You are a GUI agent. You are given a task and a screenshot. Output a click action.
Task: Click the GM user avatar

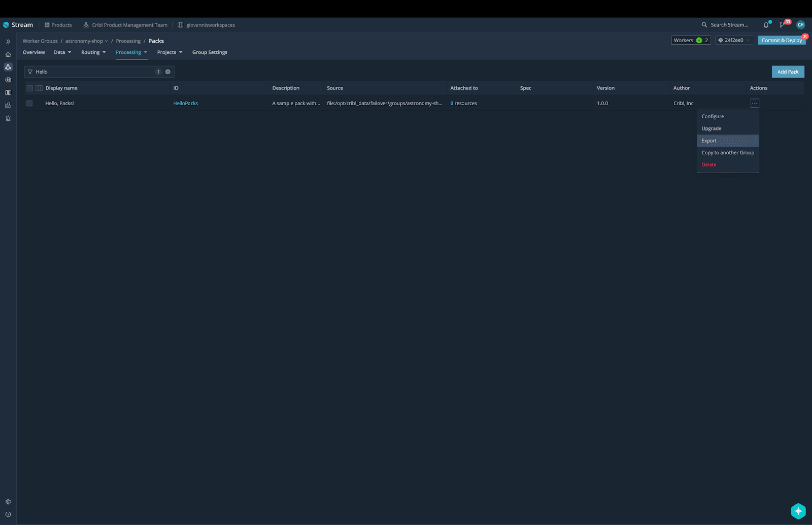coord(800,25)
